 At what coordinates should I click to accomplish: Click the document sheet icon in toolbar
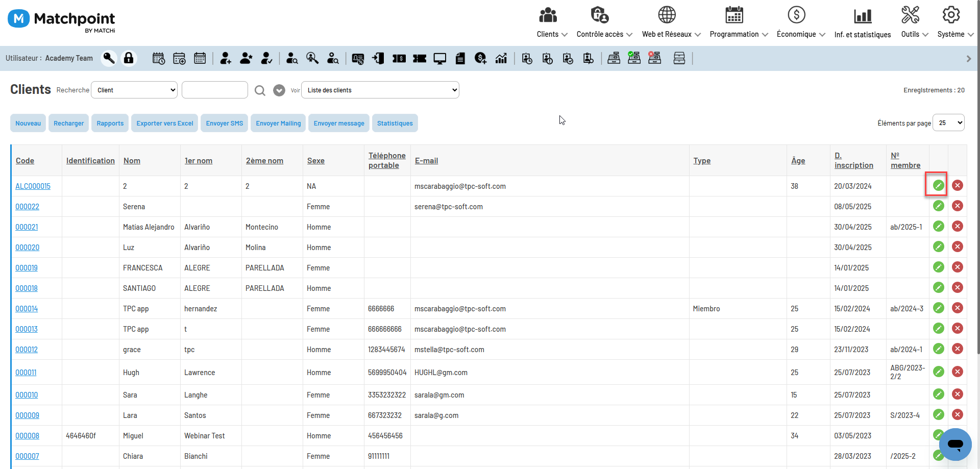click(x=460, y=59)
